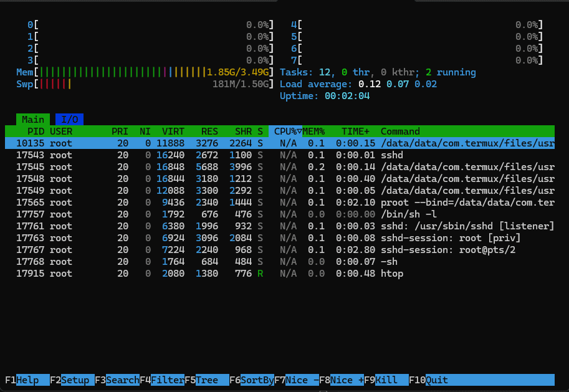
Task: Click F8 Nice + button
Action: 342,380
